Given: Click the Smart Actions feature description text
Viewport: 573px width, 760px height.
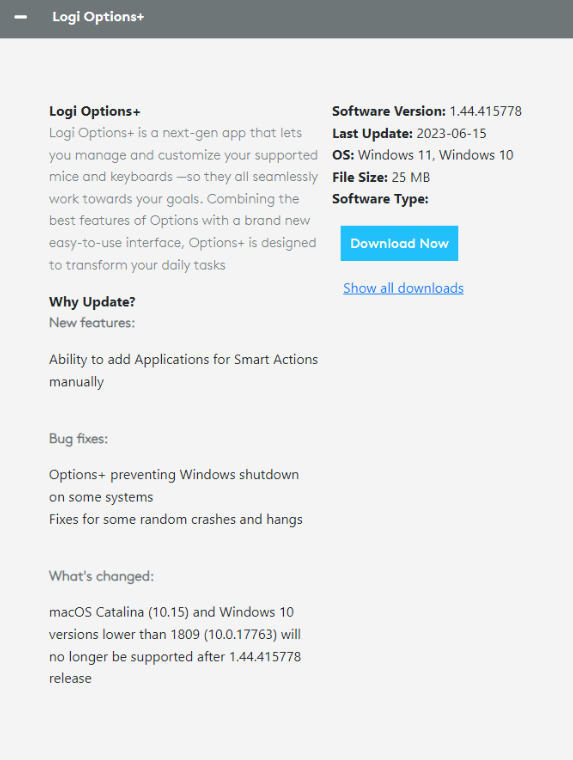Looking at the screenshot, I should (183, 370).
